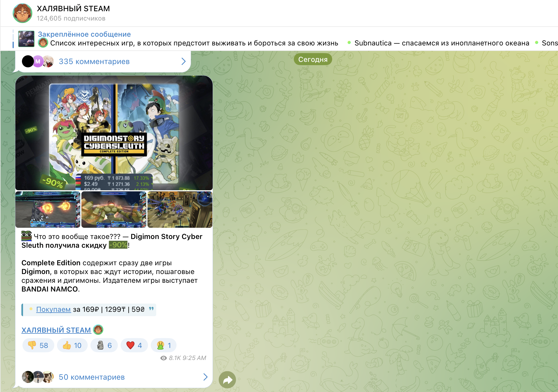Image resolution: width=558 pixels, height=392 pixels.
Task: Expand the 335 comments chevron arrow
Action: click(x=183, y=61)
